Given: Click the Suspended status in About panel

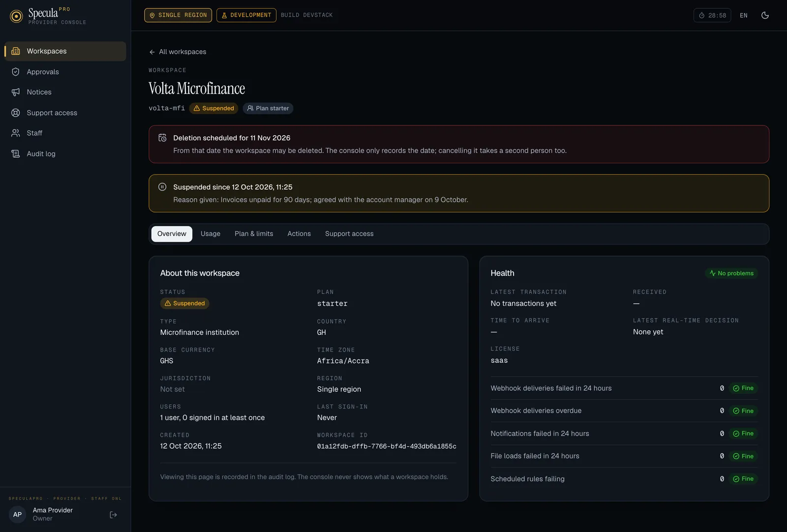Looking at the screenshot, I should pyautogui.click(x=184, y=303).
